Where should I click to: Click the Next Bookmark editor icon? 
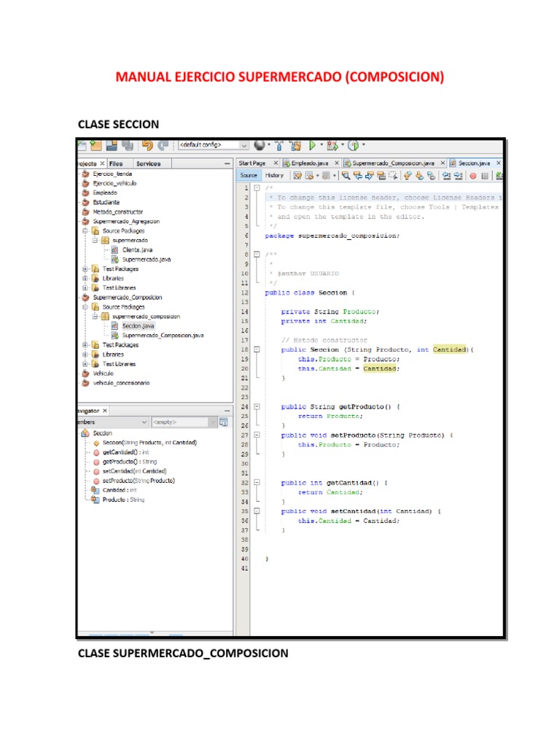coord(419,176)
